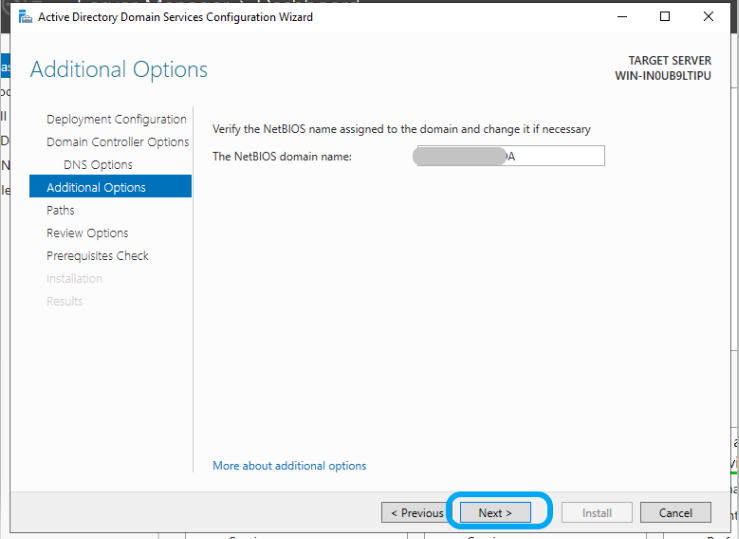Screen dimensions: 739x539
Task: Select Paths step
Action: pos(60,210)
